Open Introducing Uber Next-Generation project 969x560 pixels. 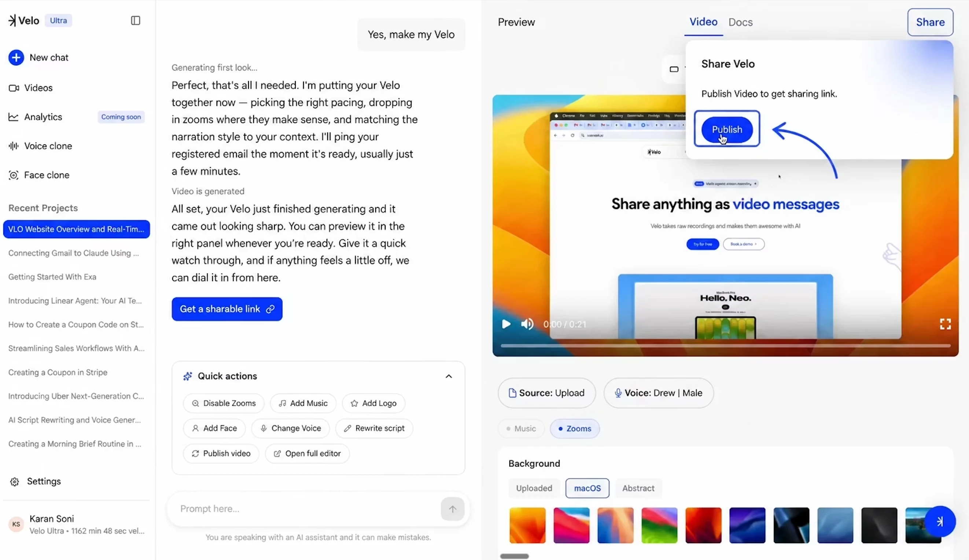click(x=76, y=396)
